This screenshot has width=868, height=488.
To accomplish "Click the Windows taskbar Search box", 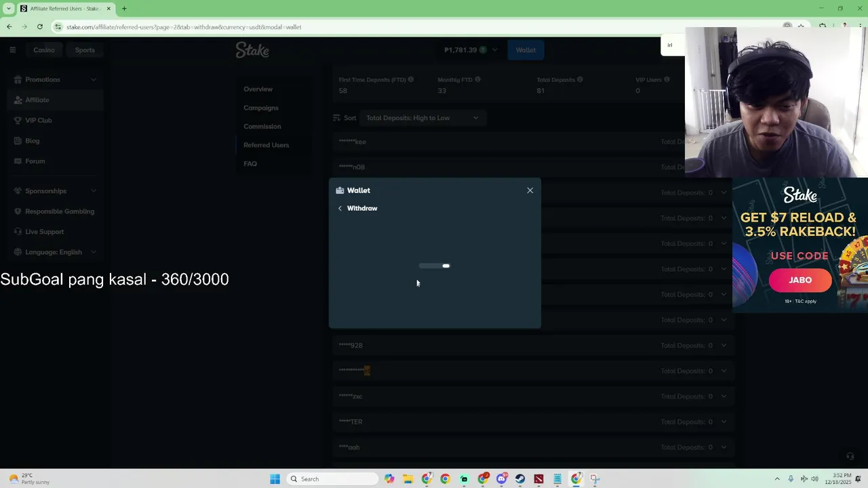I will click(332, 479).
